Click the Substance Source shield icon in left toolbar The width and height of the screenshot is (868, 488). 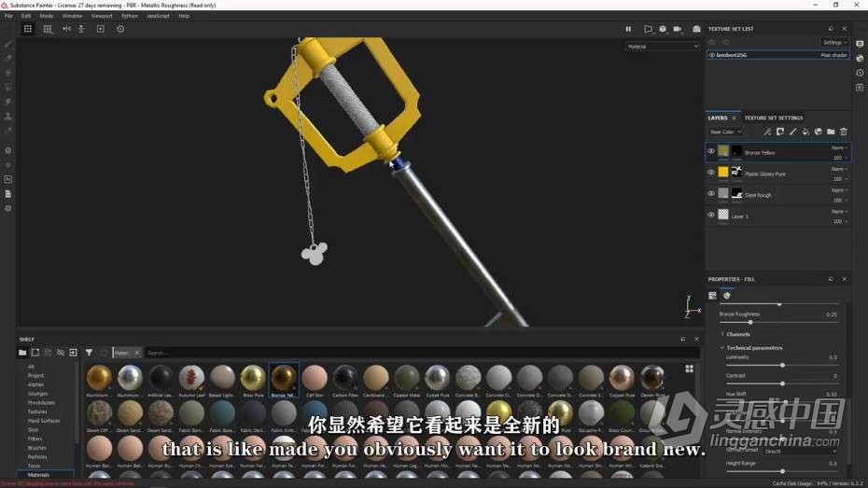tap(8, 209)
